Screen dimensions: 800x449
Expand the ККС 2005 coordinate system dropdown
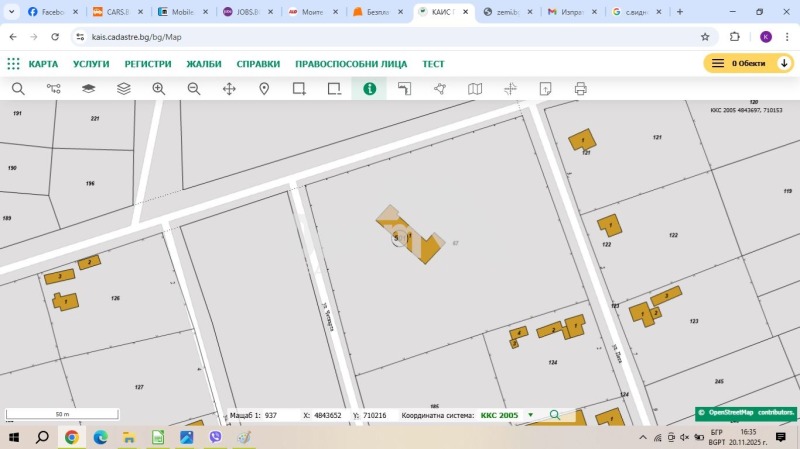coord(530,415)
